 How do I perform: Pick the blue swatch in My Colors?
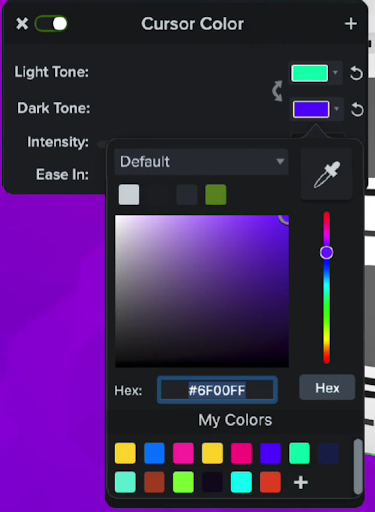(154, 453)
